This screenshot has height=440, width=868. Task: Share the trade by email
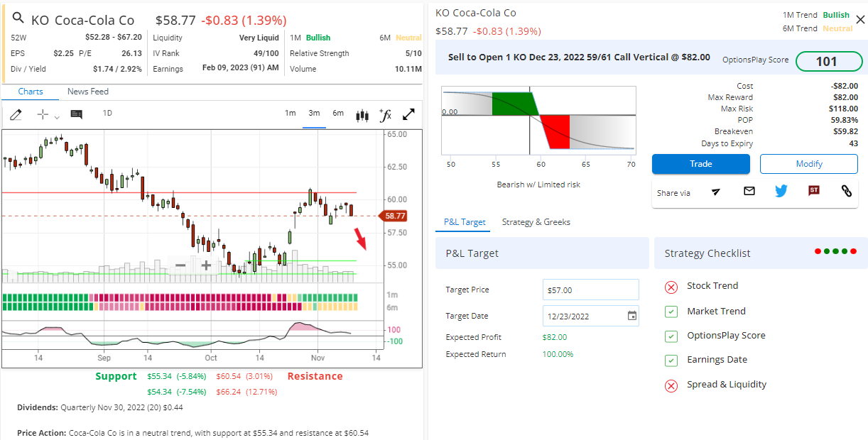[749, 191]
